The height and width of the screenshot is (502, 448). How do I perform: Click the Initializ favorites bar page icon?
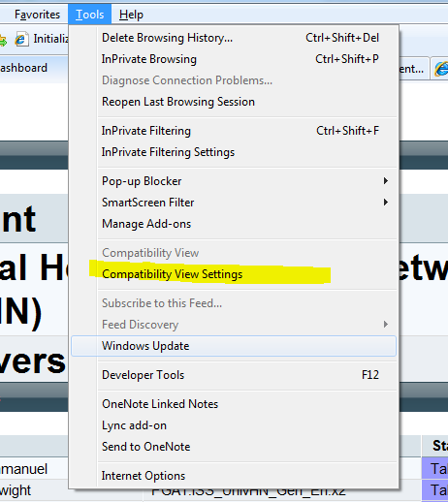[x=21, y=40]
